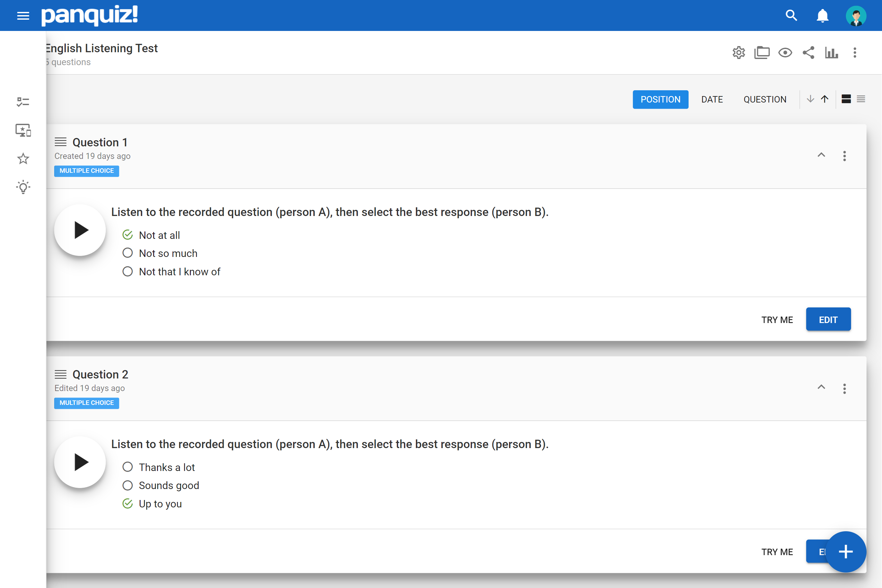Grab the Question 2 reorder handle
This screenshot has height=588, width=882.
[60, 374]
